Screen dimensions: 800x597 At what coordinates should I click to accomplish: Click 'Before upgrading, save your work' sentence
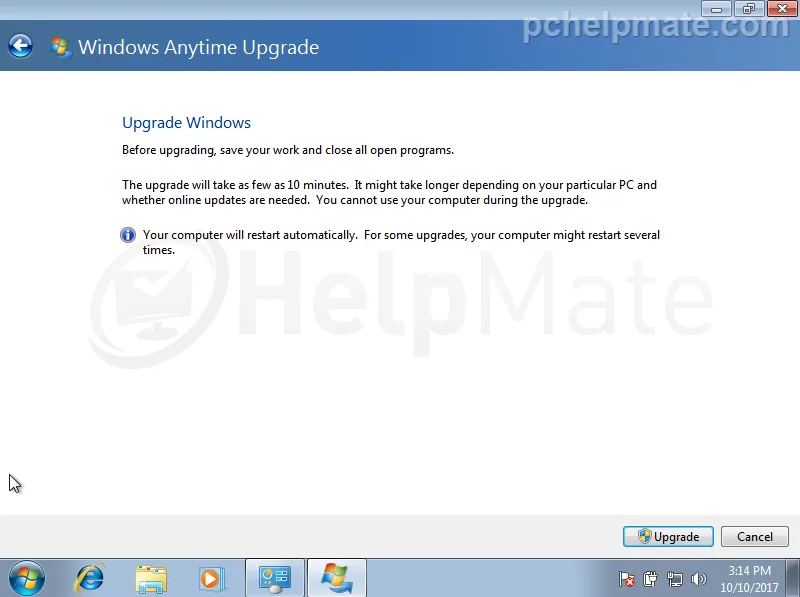pyautogui.click(x=288, y=150)
